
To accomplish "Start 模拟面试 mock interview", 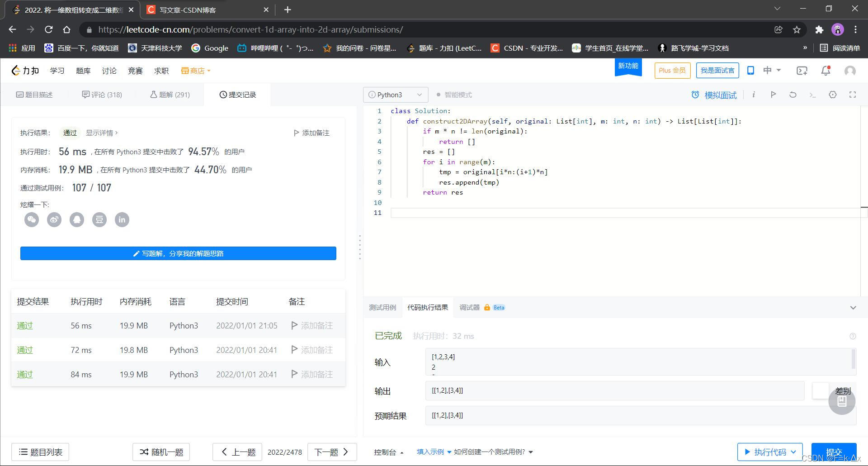I will (x=714, y=95).
